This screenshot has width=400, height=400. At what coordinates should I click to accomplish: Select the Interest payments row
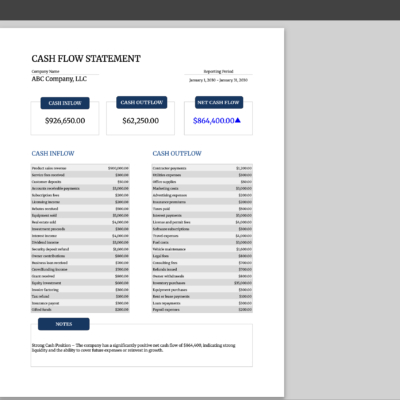point(202,215)
